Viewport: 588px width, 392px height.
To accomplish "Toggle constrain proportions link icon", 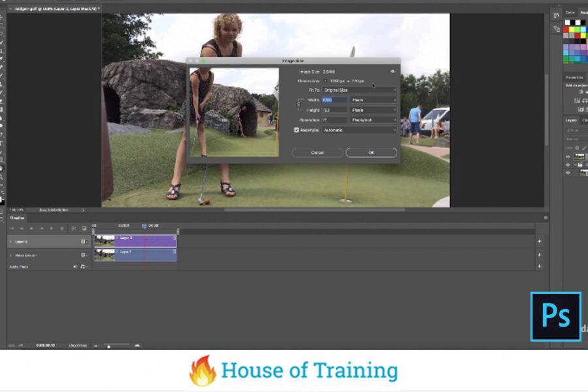I will tap(299, 105).
